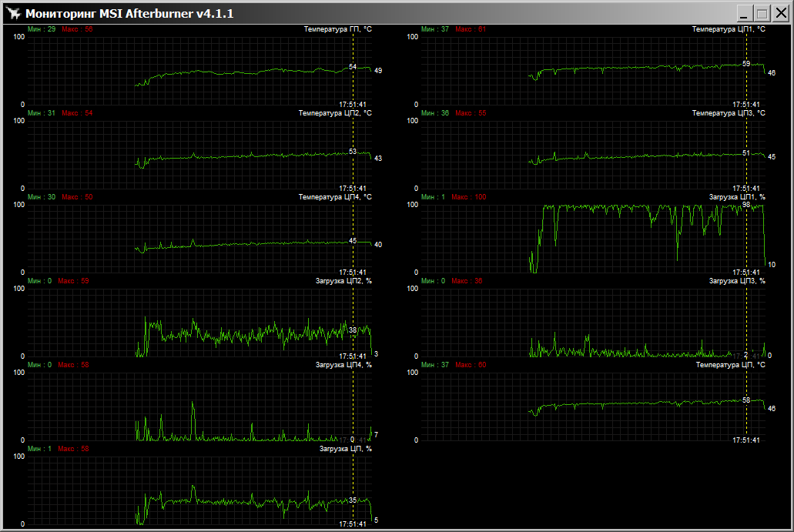This screenshot has height=532, width=794.
Task: Click the Загрузка ЦП4 graph
Action: pyautogui.click(x=200, y=408)
